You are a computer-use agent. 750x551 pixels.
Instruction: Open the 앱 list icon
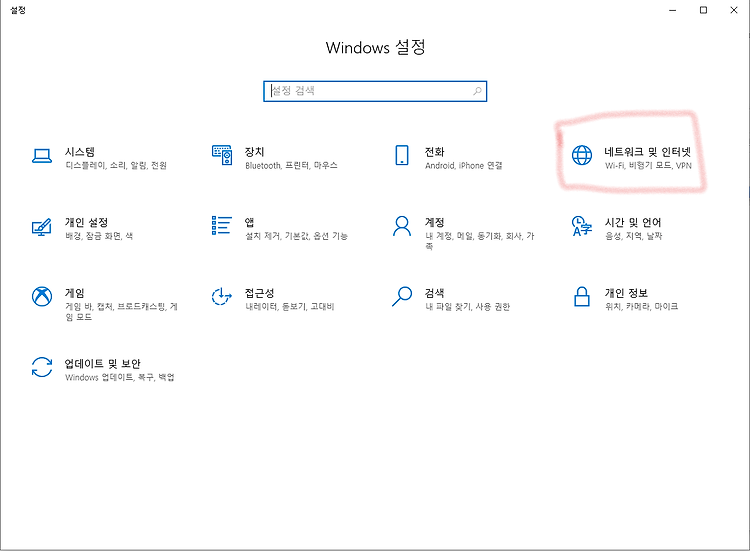pos(221,225)
